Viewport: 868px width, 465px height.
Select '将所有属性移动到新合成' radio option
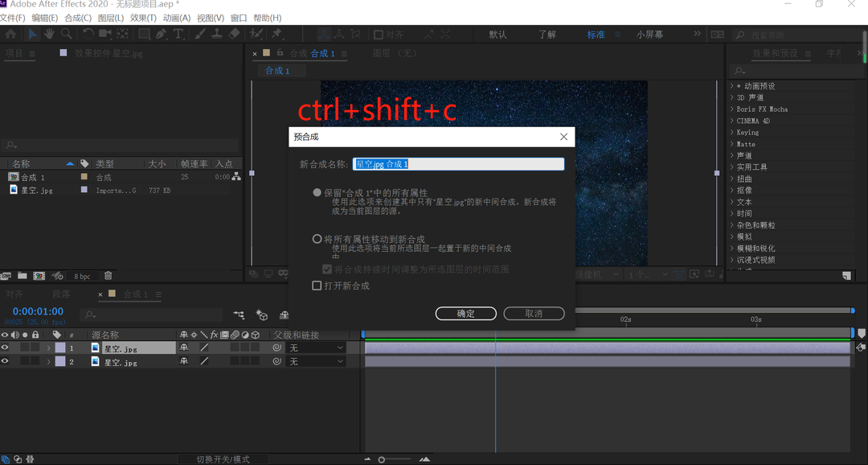click(317, 239)
